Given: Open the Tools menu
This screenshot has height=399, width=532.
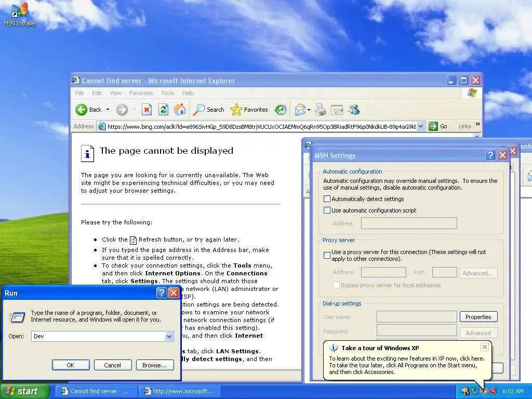Looking at the screenshot, I should coord(168,93).
